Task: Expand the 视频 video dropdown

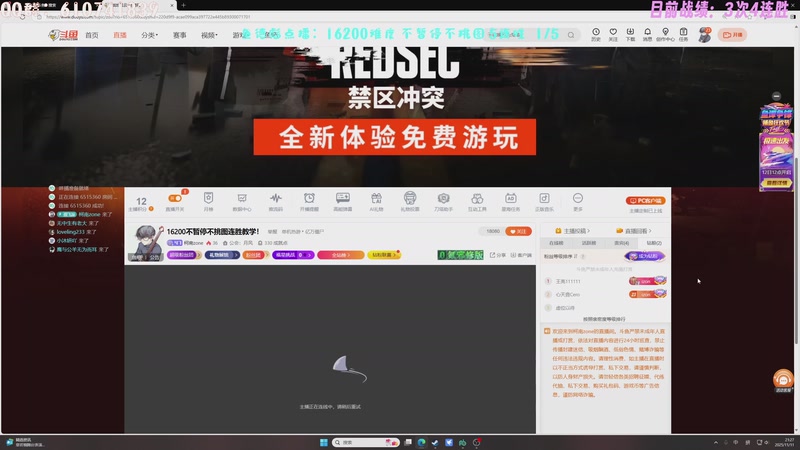Action: (x=209, y=35)
